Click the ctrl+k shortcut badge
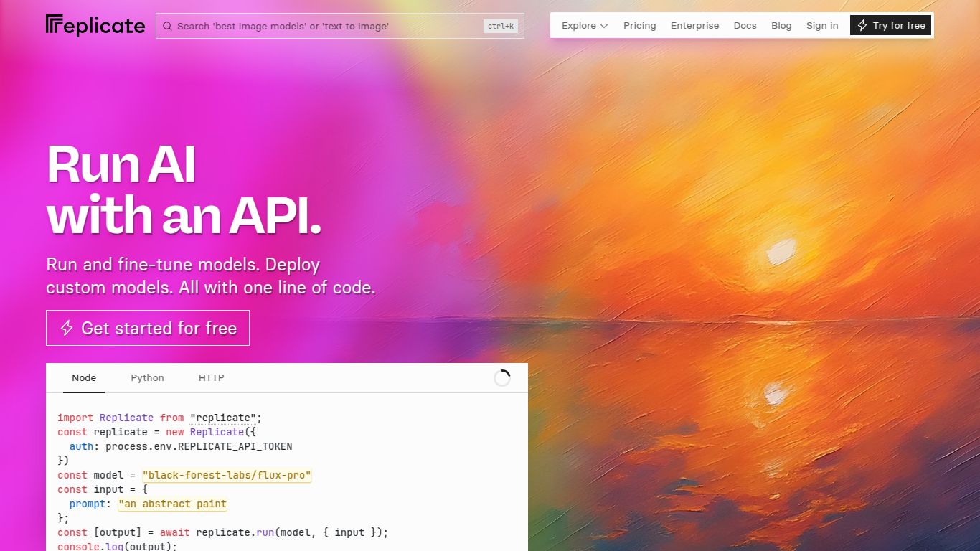This screenshot has width=980, height=551. click(501, 27)
